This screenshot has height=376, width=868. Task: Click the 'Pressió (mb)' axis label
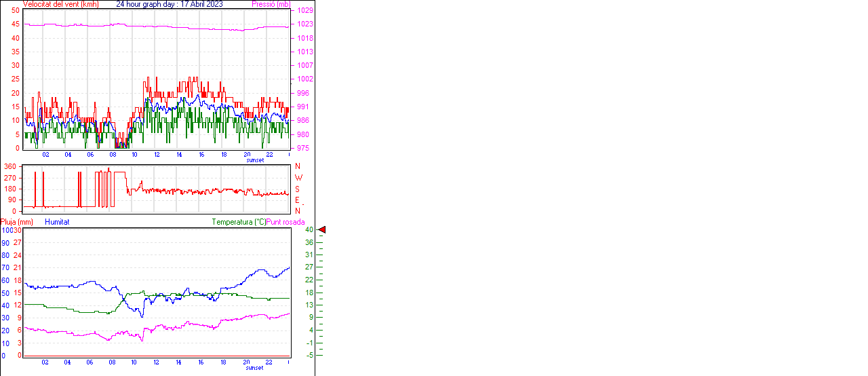point(270,4)
